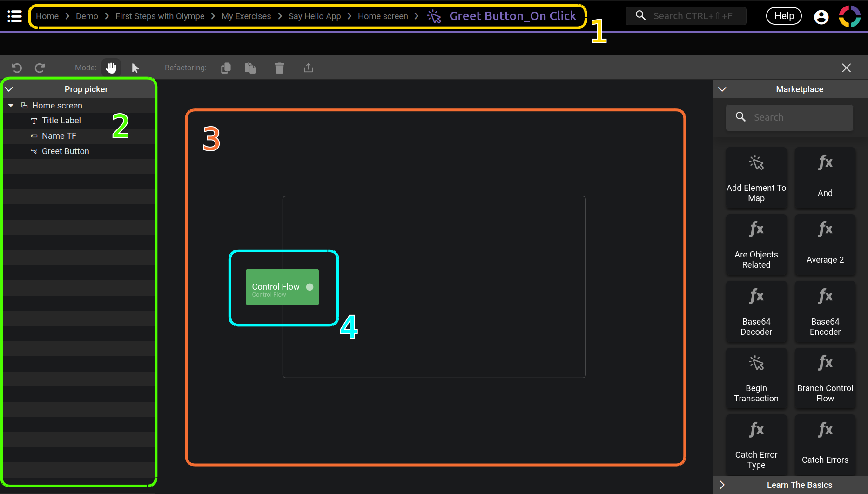Click the paste clipboard icon
The height and width of the screenshot is (494, 868).
point(250,68)
